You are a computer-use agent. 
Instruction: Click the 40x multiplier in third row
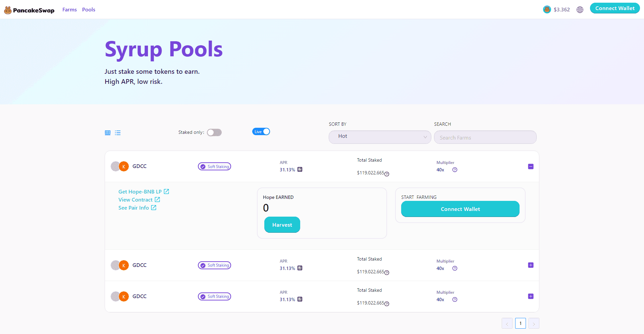[440, 299]
